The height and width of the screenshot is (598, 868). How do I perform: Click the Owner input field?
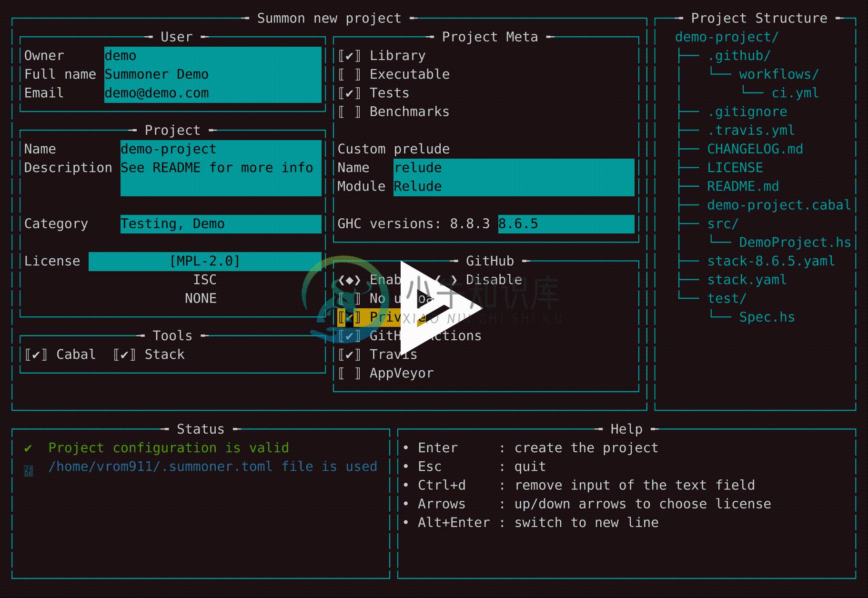coord(213,56)
